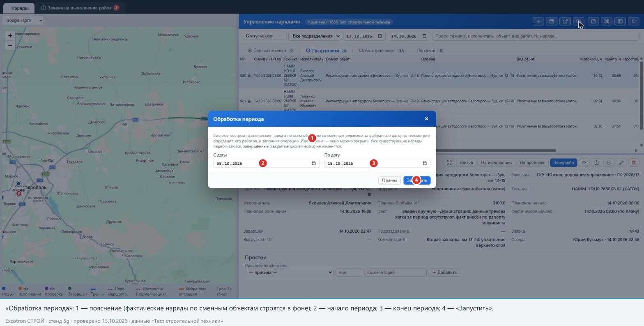Select order row 980 in the table
This screenshot has height=326, width=644.
pos(439,76)
